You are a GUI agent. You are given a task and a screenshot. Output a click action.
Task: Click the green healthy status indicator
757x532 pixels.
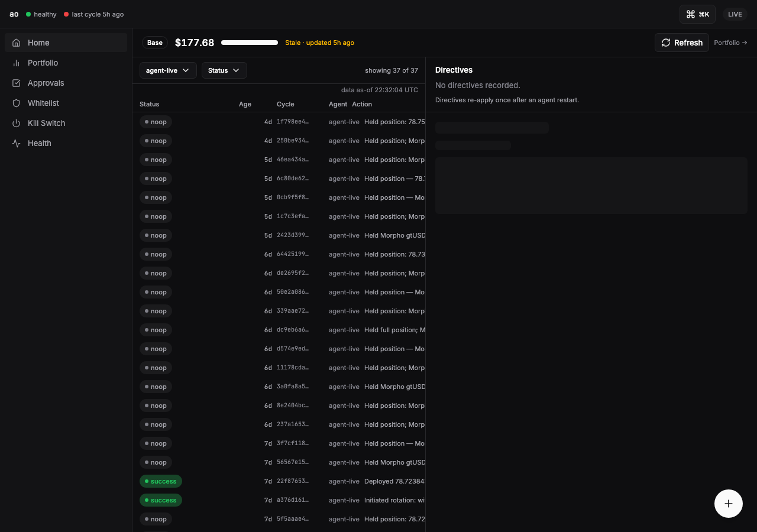[41, 14]
